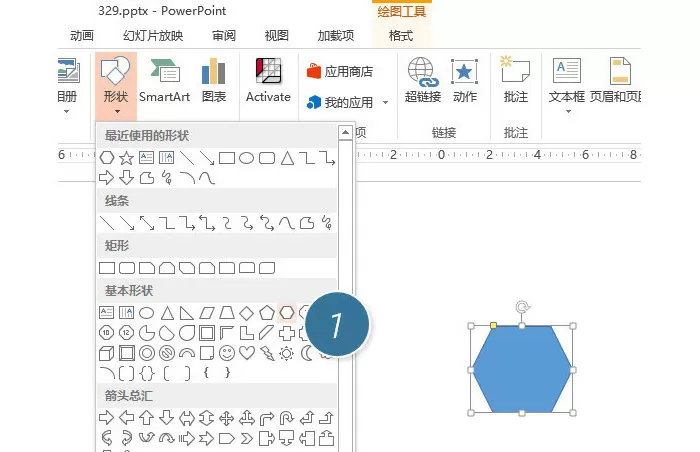700x452 pixels.
Task: Select the sun shape
Action: tap(287, 353)
